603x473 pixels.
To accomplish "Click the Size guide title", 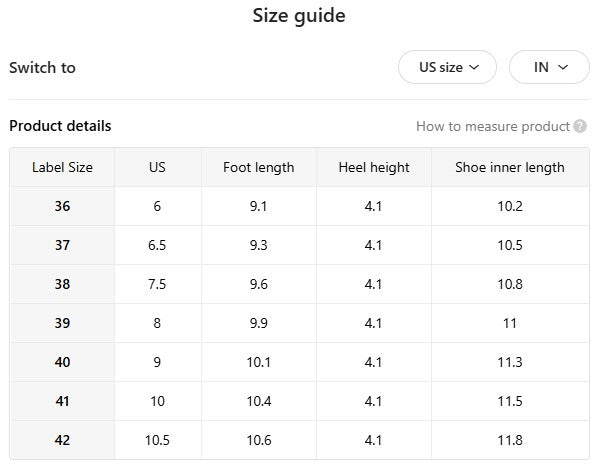I will [299, 16].
